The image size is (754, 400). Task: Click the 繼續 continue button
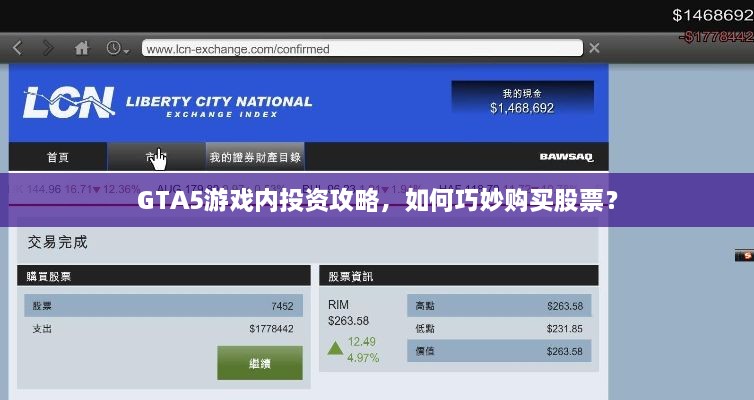[260, 363]
